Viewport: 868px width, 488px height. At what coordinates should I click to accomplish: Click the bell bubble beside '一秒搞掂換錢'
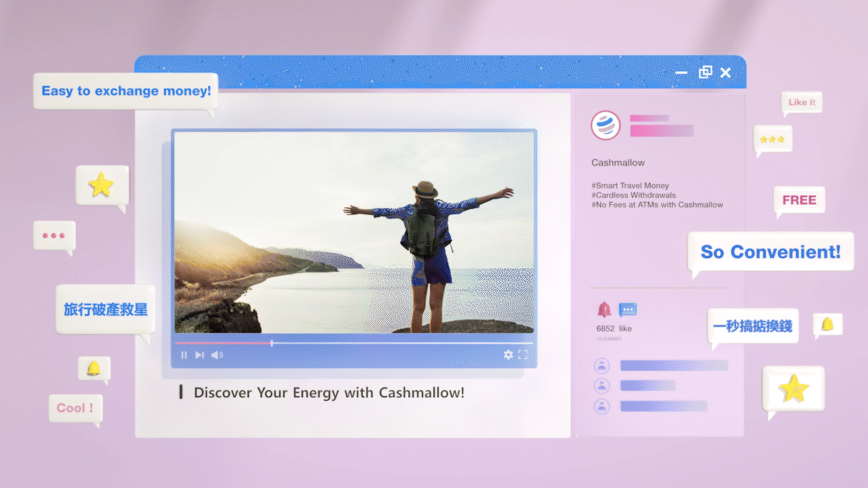(x=827, y=325)
